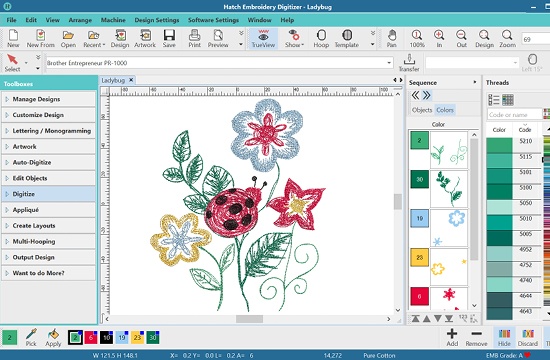550x360 pixels.
Task: Set zoom to 100%
Action: pos(417,38)
